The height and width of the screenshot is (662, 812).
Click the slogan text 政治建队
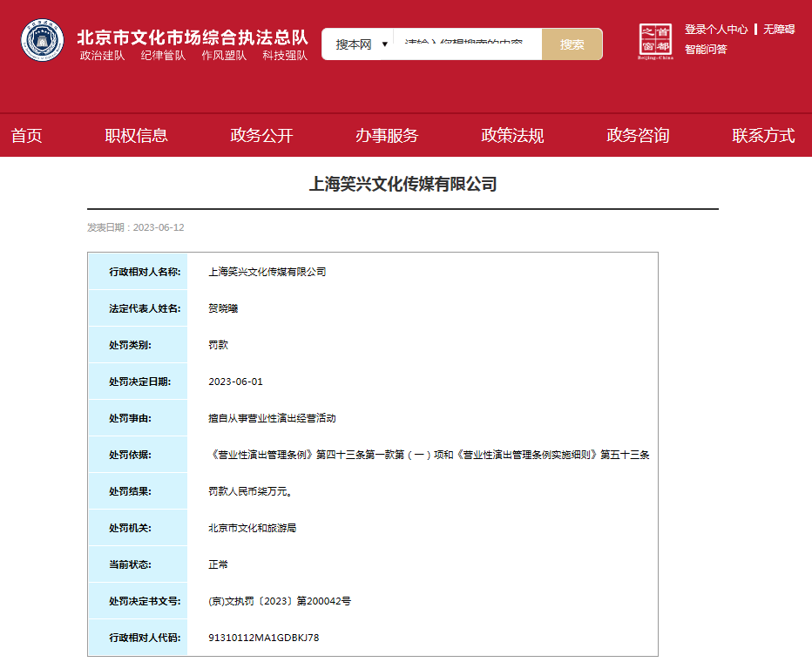pyautogui.click(x=103, y=56)
